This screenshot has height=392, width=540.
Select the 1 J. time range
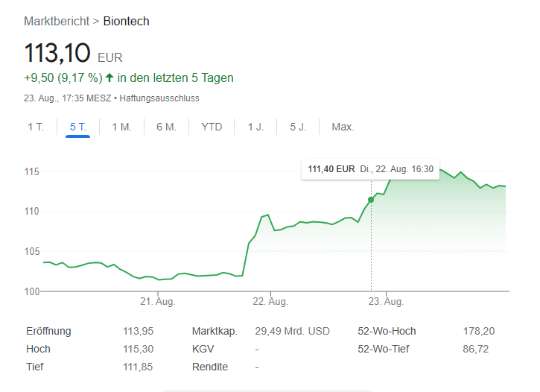[x=255, y=127]
